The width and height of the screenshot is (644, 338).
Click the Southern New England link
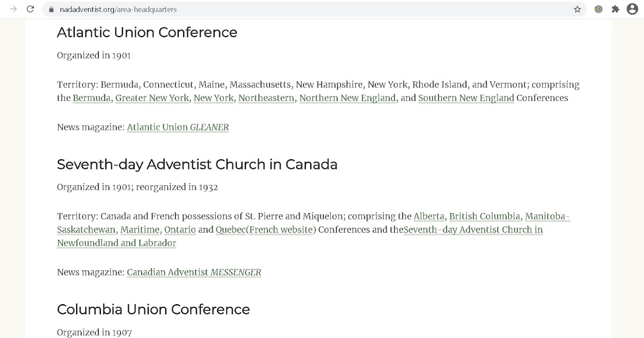coord(466,98)
